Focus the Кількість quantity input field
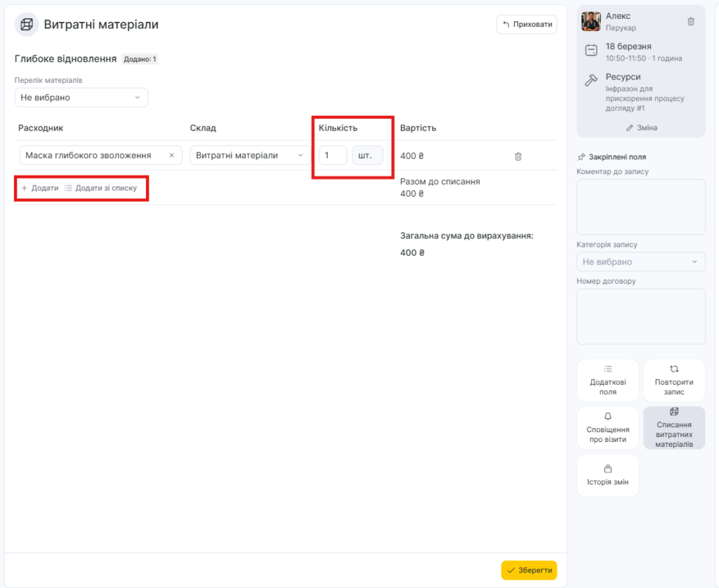This screenshot has width=719, height=588. click(333, 155)
